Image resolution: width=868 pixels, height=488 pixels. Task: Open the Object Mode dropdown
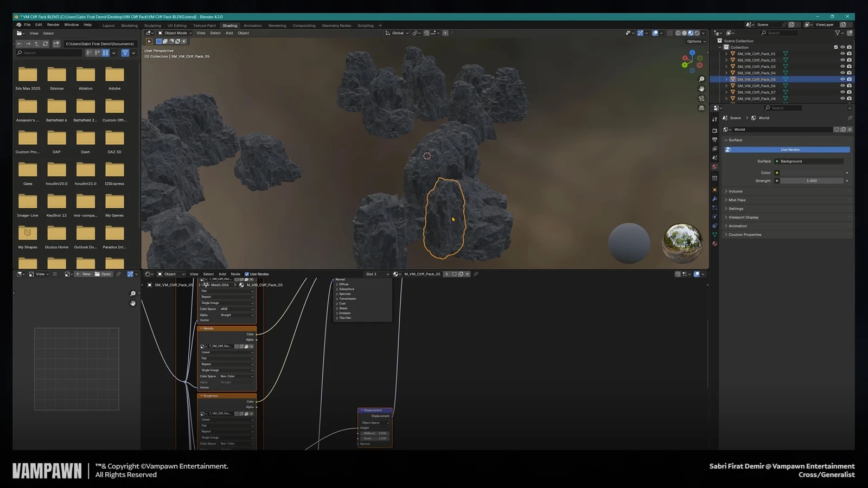(175, 33)
